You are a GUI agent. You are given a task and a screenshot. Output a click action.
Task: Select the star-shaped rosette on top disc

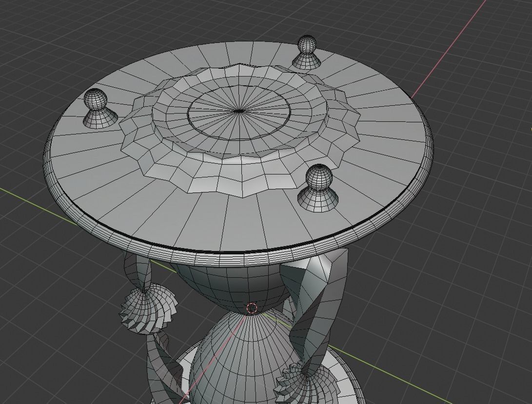[239, 131]
